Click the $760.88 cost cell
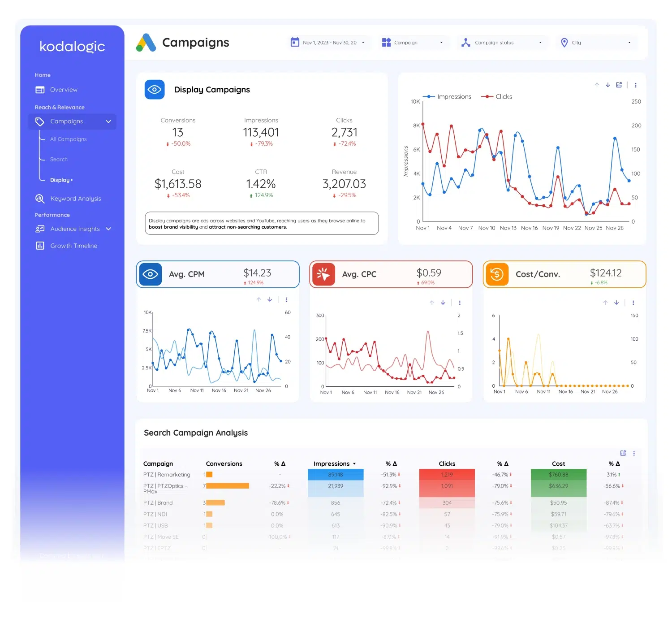The height and width of the screenshot is (628, 672). (559, 475)
